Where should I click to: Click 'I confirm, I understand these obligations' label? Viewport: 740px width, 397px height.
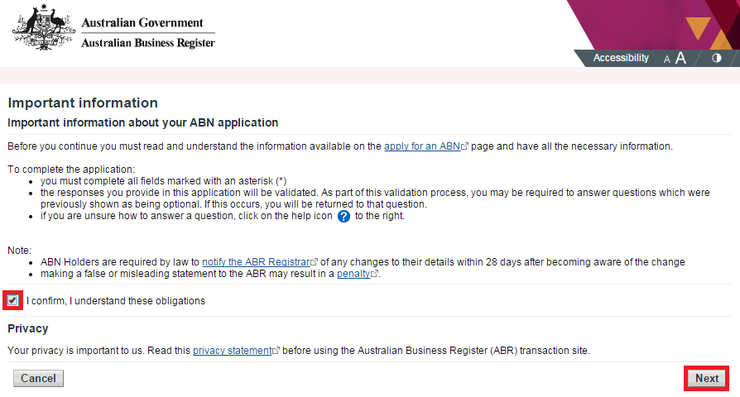click(x=116, y=301)
